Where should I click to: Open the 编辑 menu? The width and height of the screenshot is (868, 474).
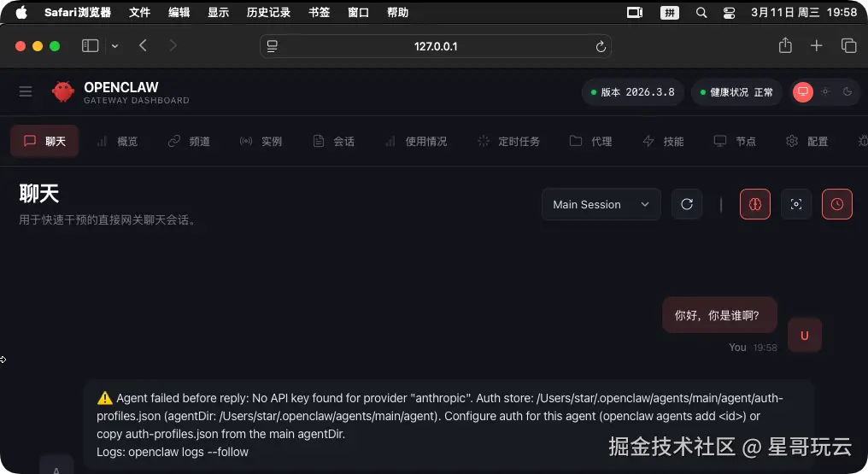click(179, 12)
